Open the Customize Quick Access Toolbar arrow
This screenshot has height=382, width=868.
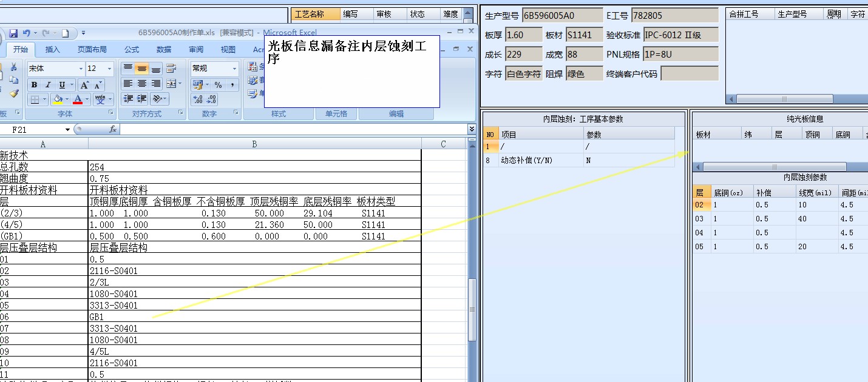click(83, 33)
